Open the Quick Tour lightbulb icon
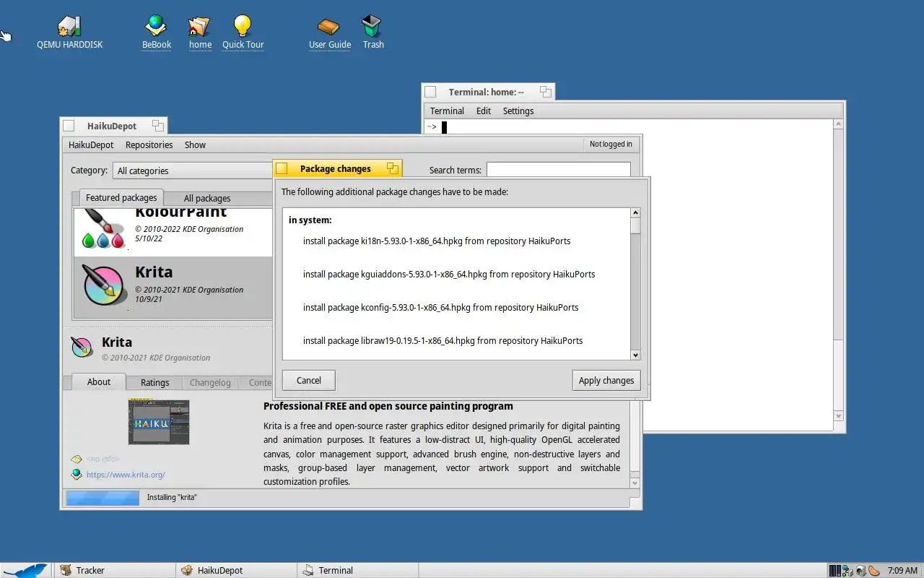Viewport: 924px width, 578px height. pyautogui.click(x=243, y=26)
